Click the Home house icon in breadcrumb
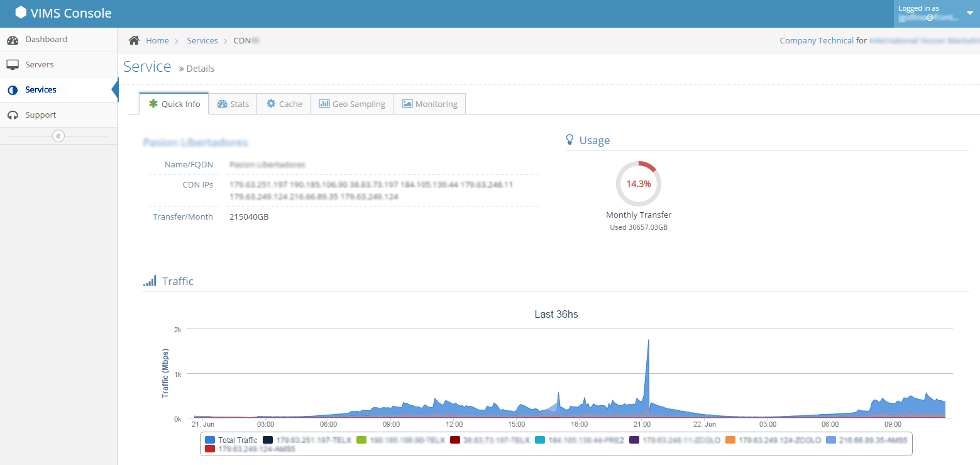Screen dimensions: 980x465 point(134,40)
